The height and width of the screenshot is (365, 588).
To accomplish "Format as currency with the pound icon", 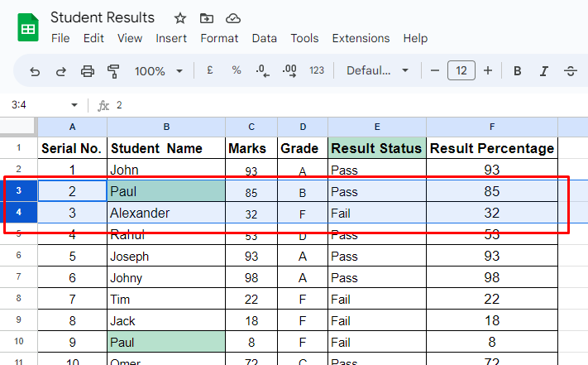I will pos(209,70).
